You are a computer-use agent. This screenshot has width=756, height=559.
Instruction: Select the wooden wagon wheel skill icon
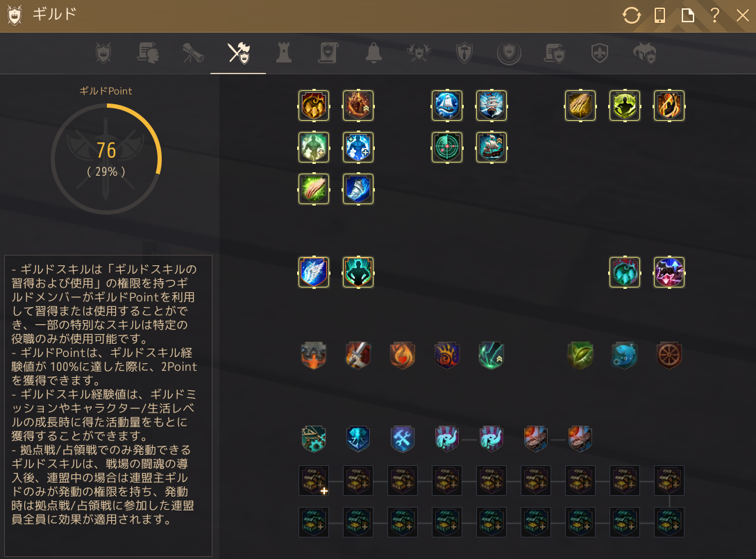click(669, 356)
